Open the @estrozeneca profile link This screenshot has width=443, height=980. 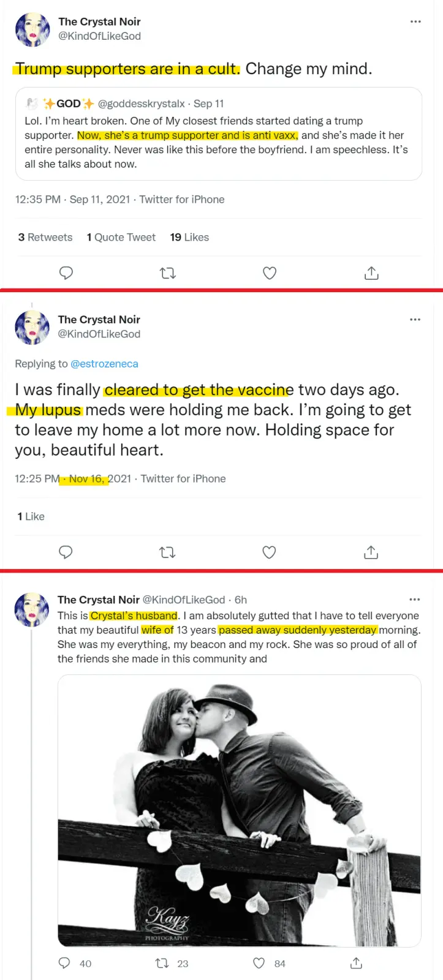pos(104,364)
